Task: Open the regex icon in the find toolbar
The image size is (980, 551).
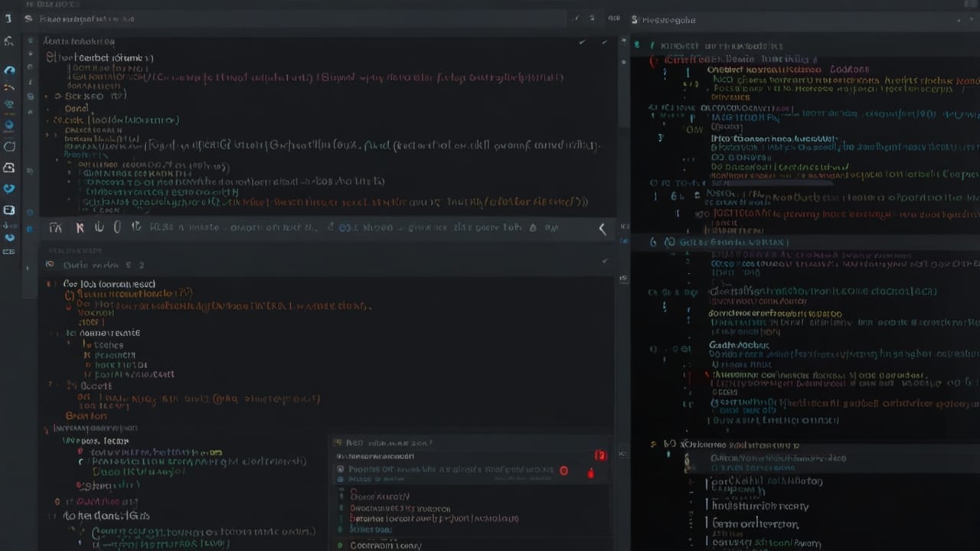Action: click(100, 227)
